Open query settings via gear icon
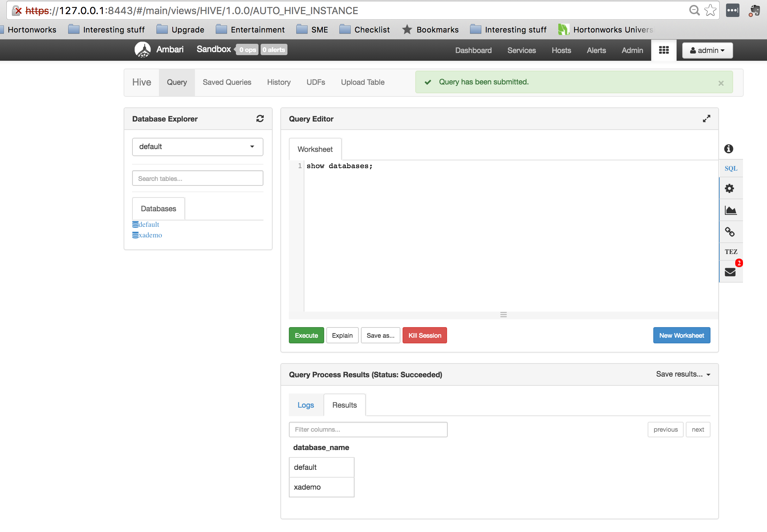The image size is (767, 532). [x=730, y=188]
